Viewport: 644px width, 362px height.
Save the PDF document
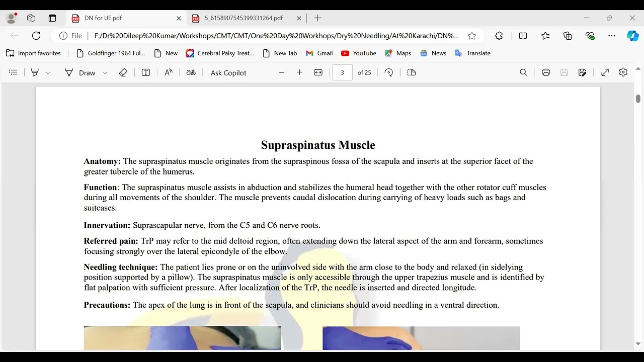click(564, 72)
